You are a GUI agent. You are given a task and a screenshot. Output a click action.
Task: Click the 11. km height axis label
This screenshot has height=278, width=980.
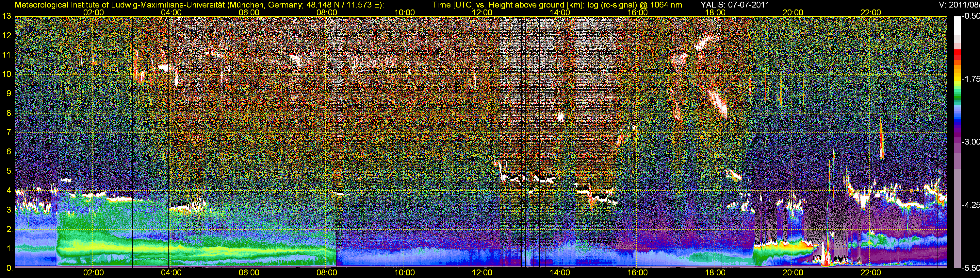(8, 55)
